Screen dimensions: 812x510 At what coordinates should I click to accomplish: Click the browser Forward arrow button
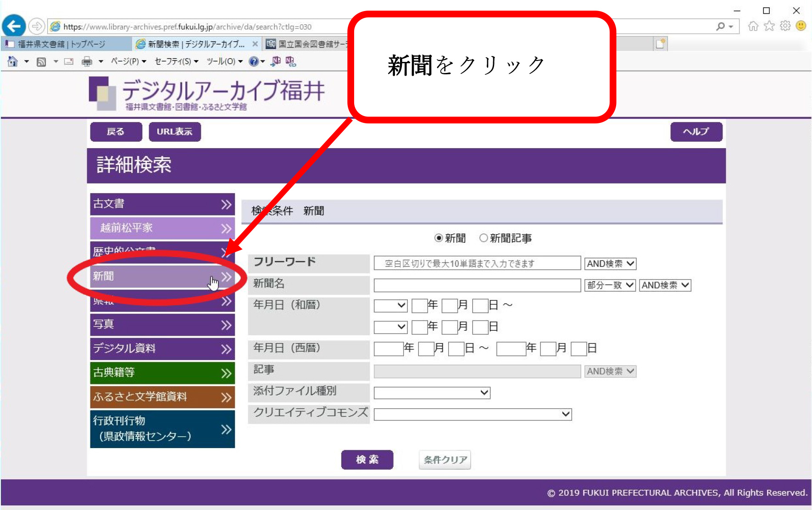tap(37, 26)
